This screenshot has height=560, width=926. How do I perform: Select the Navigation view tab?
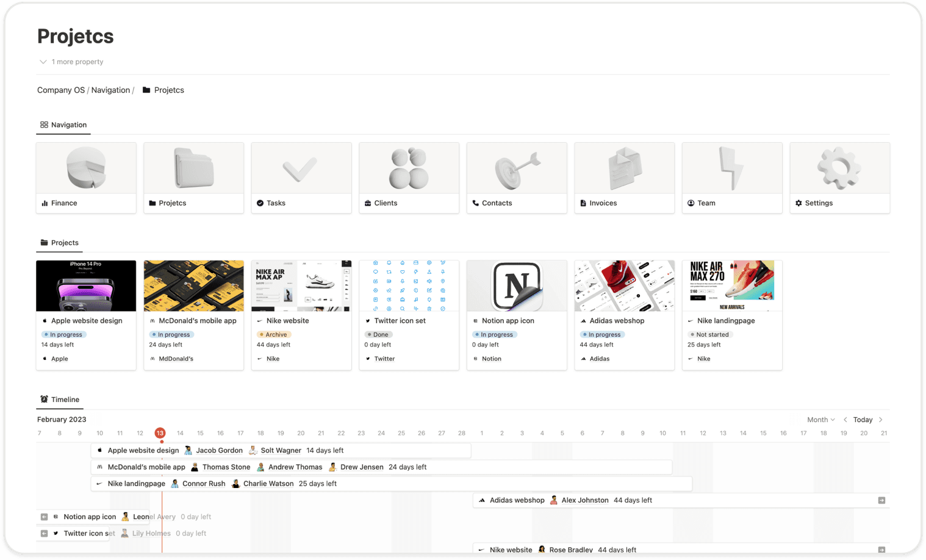pos(63,124)
